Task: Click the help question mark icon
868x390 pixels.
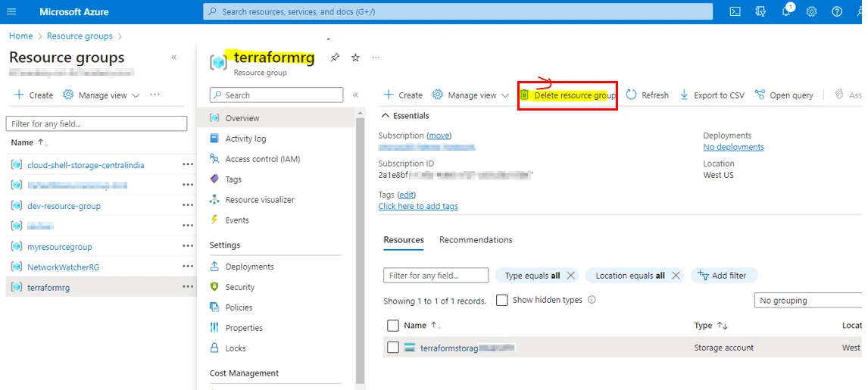Action: click(837, 11)
